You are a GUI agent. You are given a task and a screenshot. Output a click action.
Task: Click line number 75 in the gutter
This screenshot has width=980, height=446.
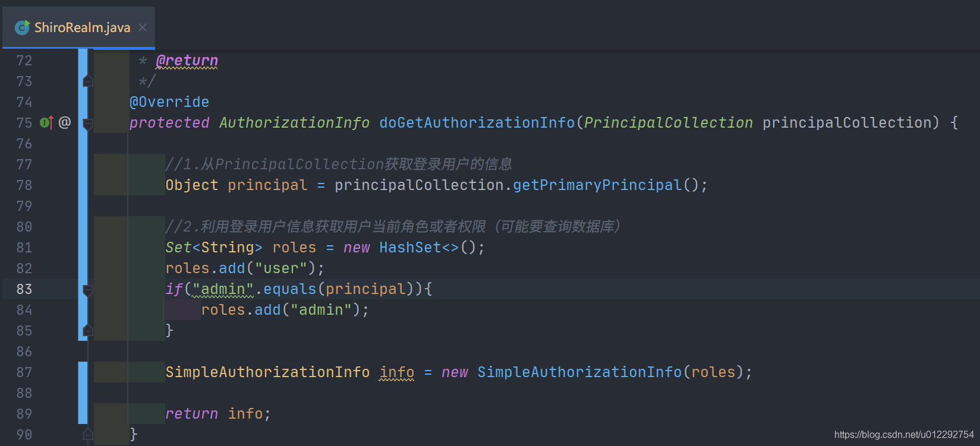pyautogui.click(x=24, y=123)
